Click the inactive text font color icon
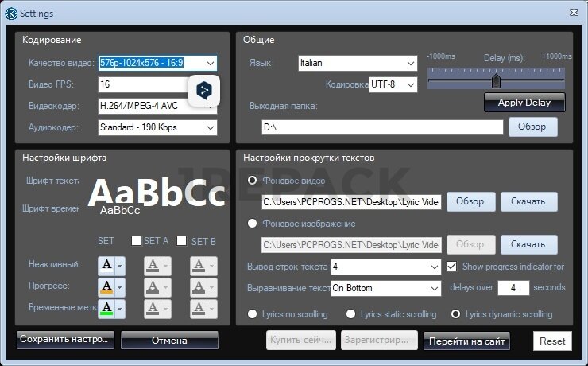The height and width of the screenshot is (366, 588). 106,265
